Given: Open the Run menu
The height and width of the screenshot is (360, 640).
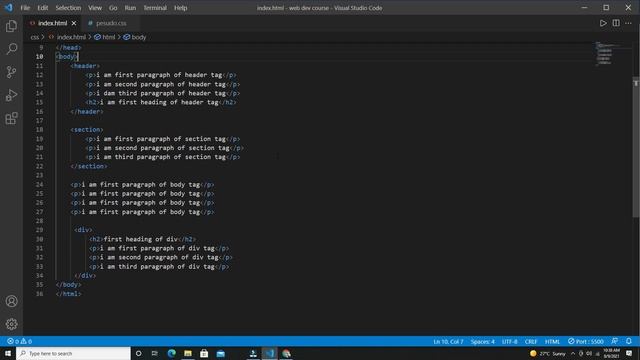Looking at the screenshot, I should click(130, 8).
